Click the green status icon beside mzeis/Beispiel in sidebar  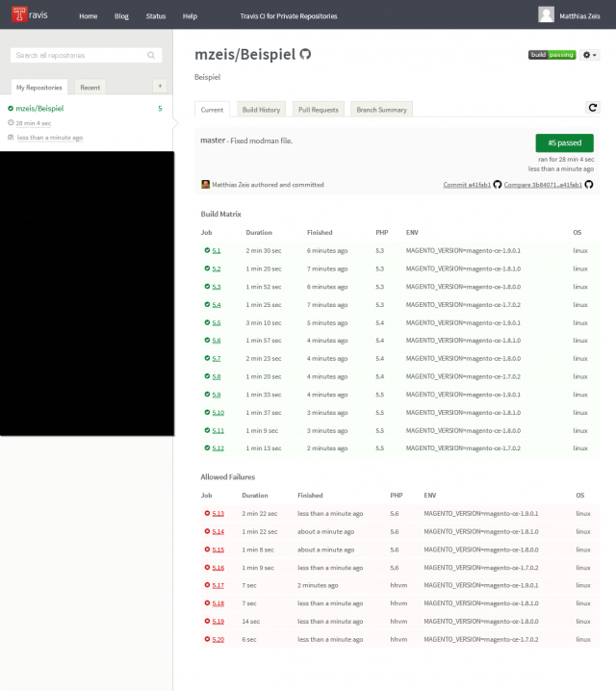click(11, 109)
